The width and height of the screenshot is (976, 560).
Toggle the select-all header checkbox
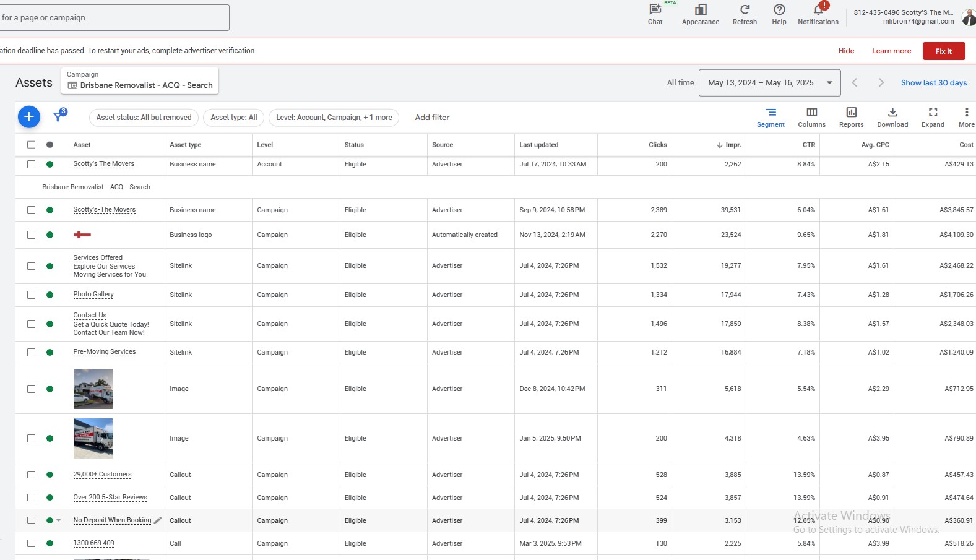coord(32,145)
